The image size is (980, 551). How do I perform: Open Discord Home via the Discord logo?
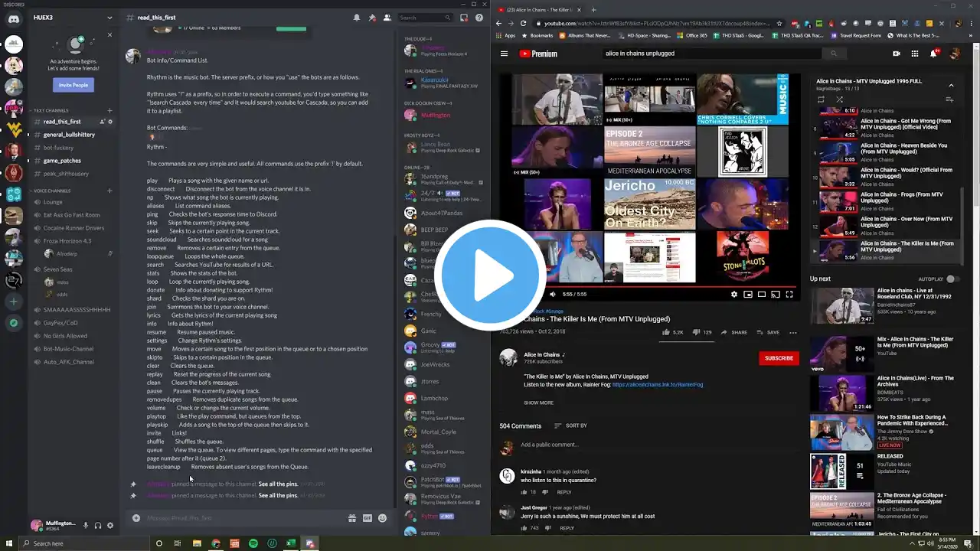click(14, 18)
